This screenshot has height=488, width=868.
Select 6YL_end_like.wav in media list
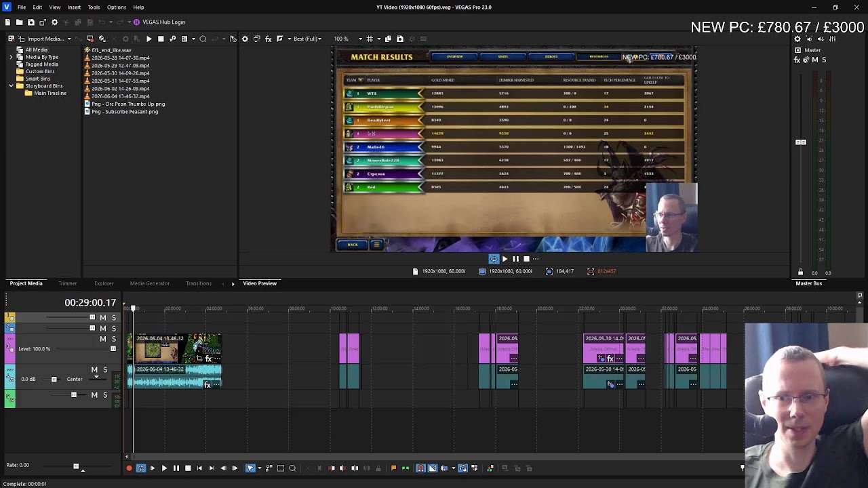click(x=112, y=50)
